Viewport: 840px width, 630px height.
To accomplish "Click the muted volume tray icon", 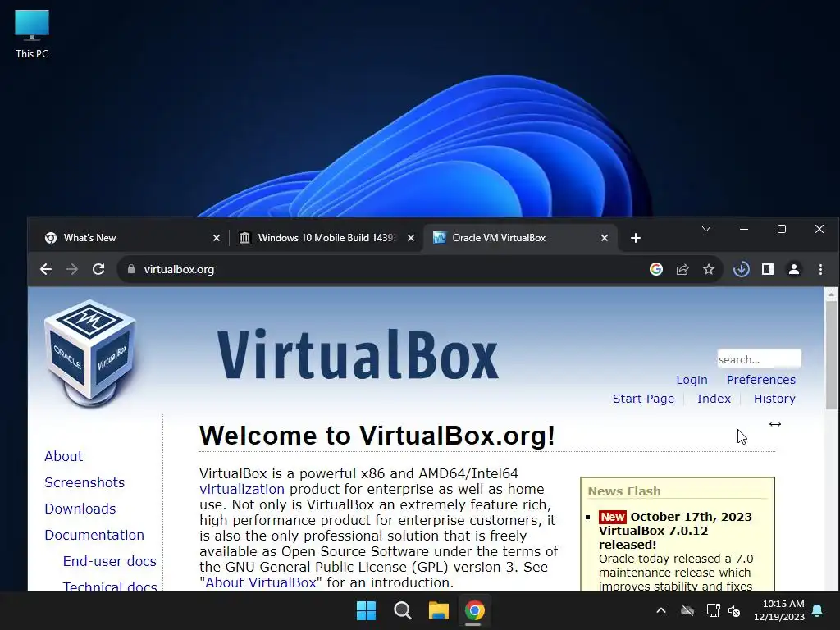I will pyautogui.click(x=734, y=610).
